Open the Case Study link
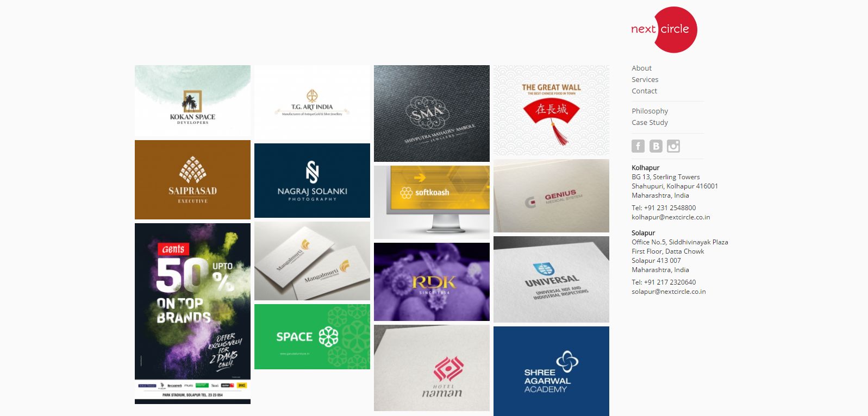The height and width of the screenshot is (416, 868). pyautogui.click(x=650, y=122)
